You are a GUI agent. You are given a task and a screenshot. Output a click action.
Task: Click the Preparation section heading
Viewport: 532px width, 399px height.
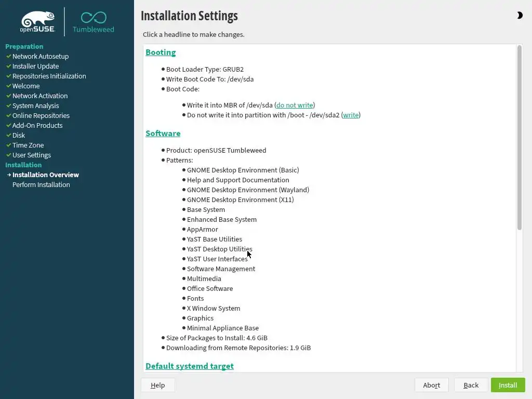click(x=24, y=46)
